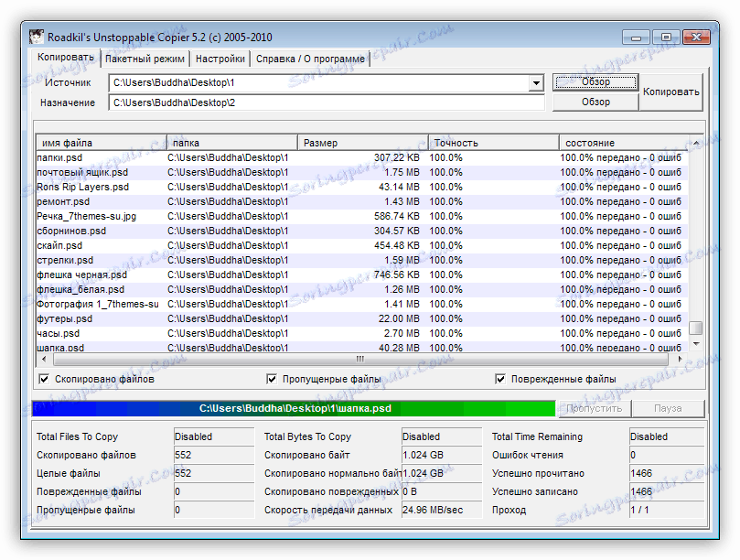Viewport: 740px width, 560px height.
Task: Click the Скопировано байт value 1.024 GB
Action: (441, 455)
